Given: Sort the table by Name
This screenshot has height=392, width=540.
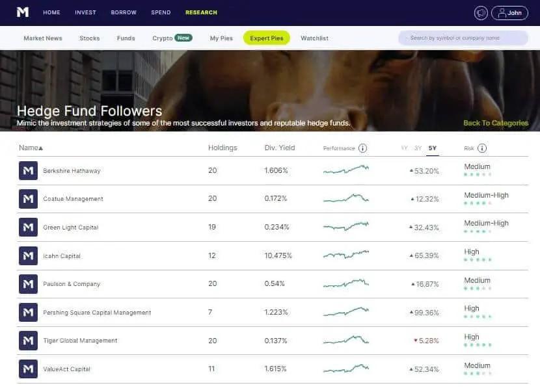Looking at the screenshot, I should point(31,148).
